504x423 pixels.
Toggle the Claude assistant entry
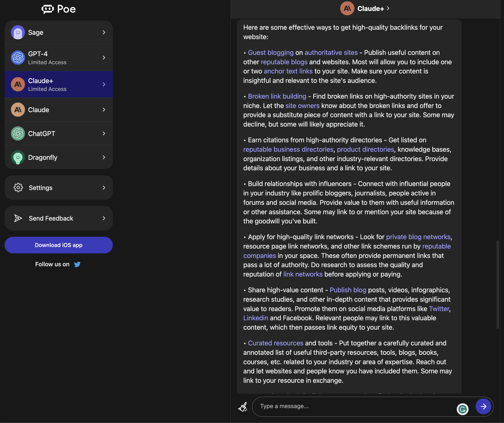pos(59,110)
